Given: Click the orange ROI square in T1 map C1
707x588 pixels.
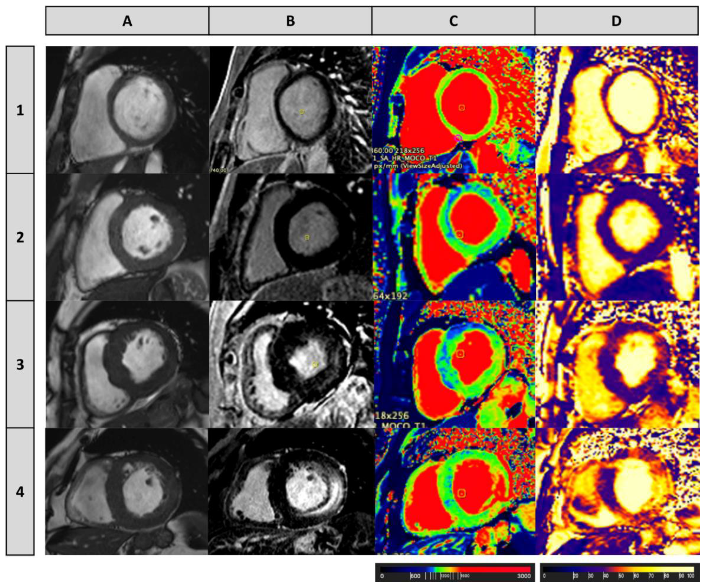Looking at the screenshot, I should (x=462, y=107).
